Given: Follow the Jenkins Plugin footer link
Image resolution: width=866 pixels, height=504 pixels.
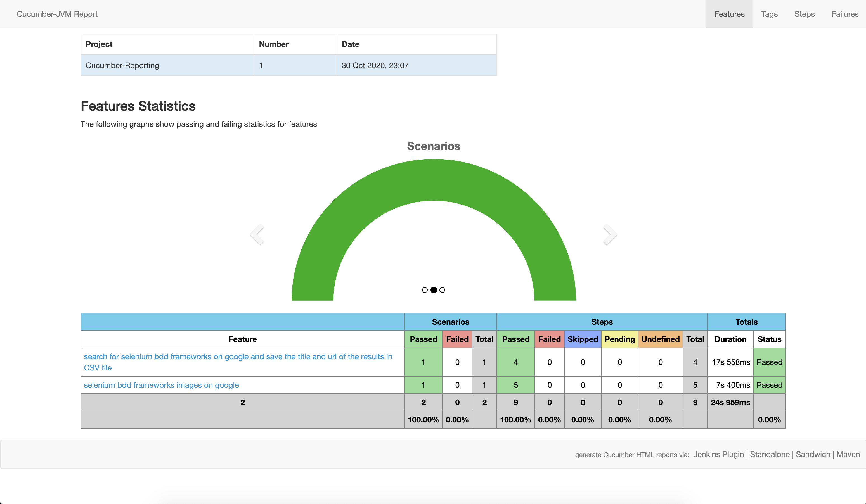Looking at the screenshot, I should 718,454.
